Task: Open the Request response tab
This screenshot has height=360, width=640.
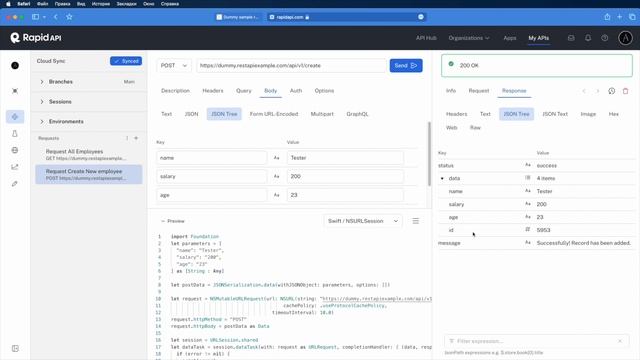Action: pos(478,91)
